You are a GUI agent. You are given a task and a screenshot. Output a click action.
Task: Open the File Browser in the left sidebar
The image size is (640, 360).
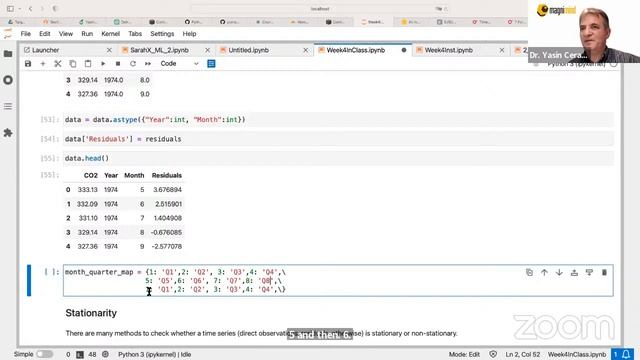coord(8,54)
